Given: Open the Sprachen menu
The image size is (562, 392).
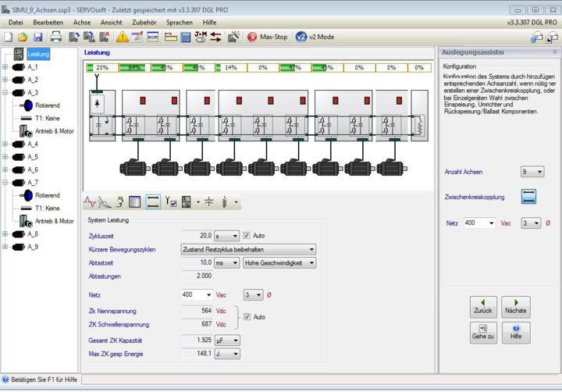Looking at the screenshot, I should click(x=180, y=22).
